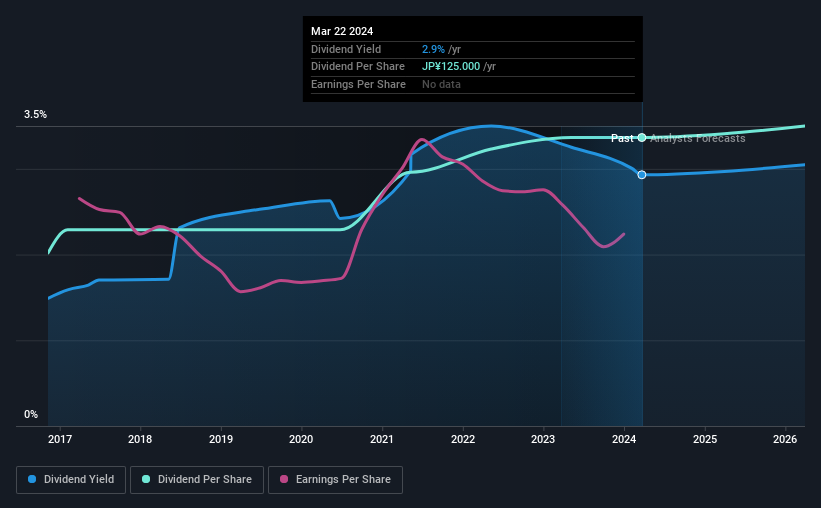The image size is (821, 508).
Task: Click the 2023 x-axis label
Action: (x=543, y=439)
